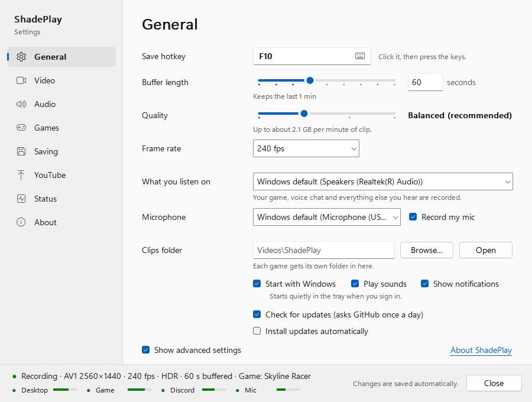Switch to the Audio settings page
The image size is (532, 402).
pyautogui.click(x=61, y=104)
